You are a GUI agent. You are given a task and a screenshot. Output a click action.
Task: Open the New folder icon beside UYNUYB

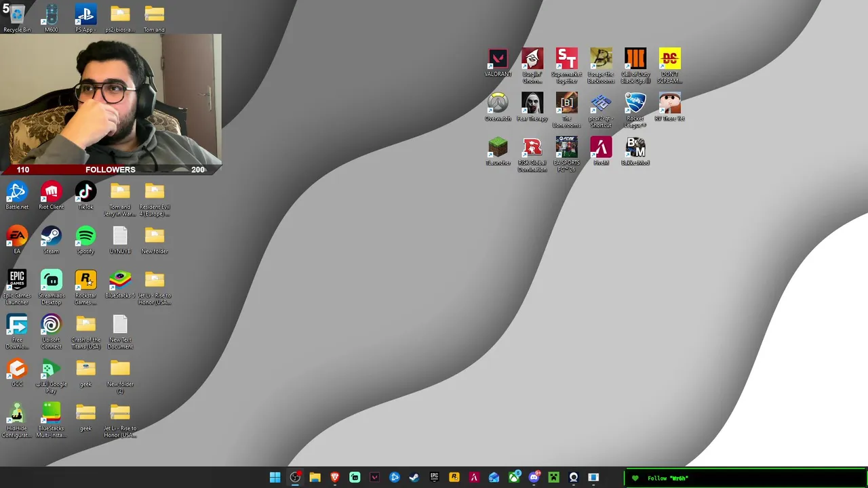(x=155, y=240)
